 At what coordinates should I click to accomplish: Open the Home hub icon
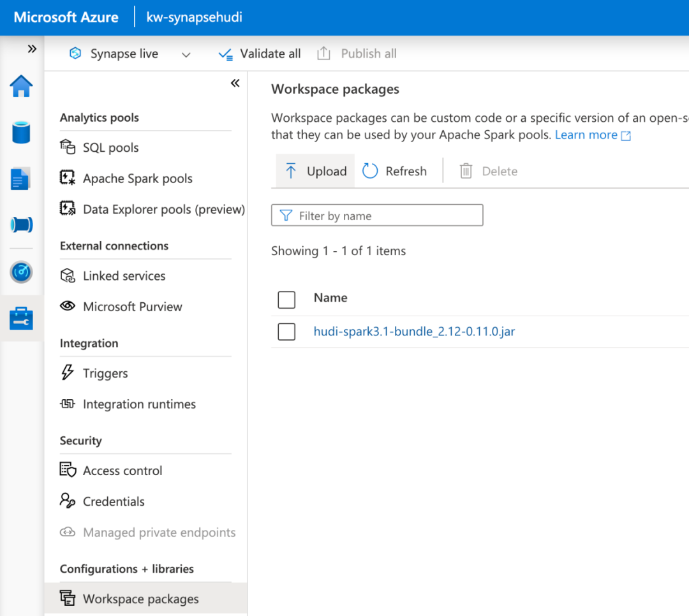tap(21, 86)
